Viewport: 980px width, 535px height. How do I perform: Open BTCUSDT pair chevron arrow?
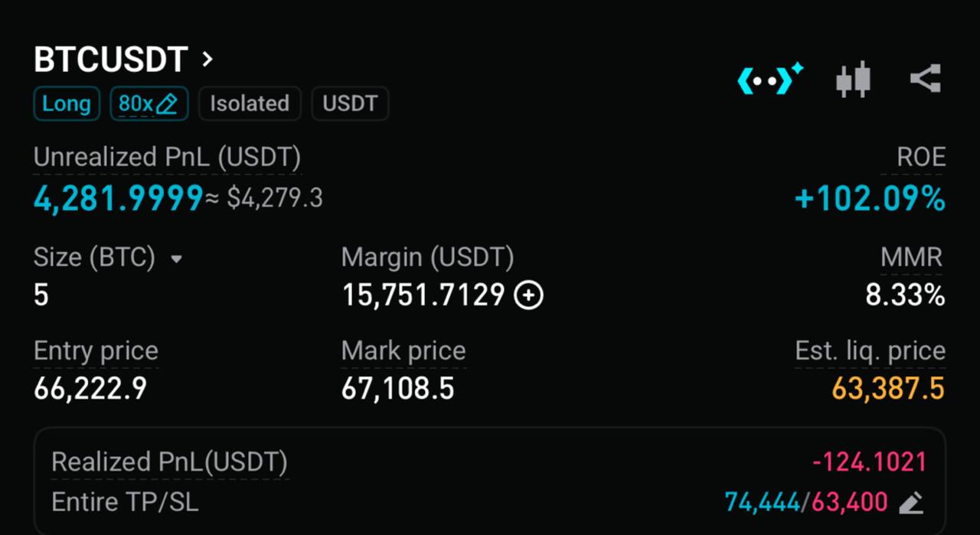[207, 59]
